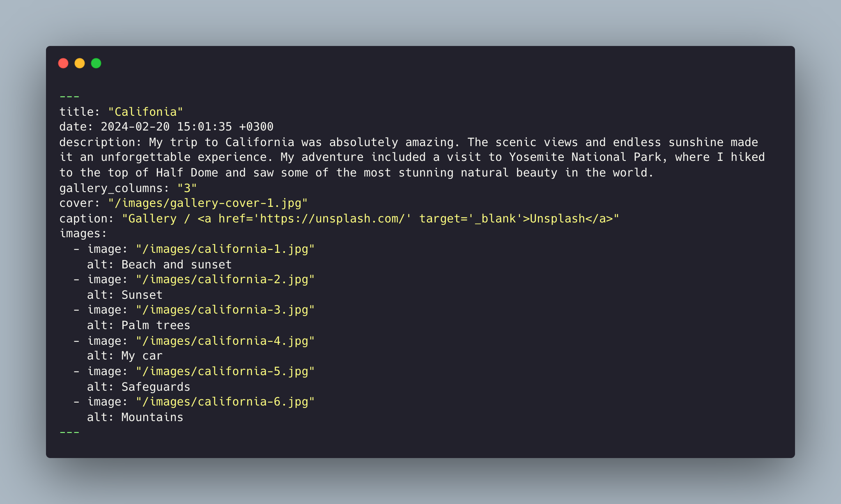
Task: Click the alt text "Beach and sunset"
Action: coord(177,264)
